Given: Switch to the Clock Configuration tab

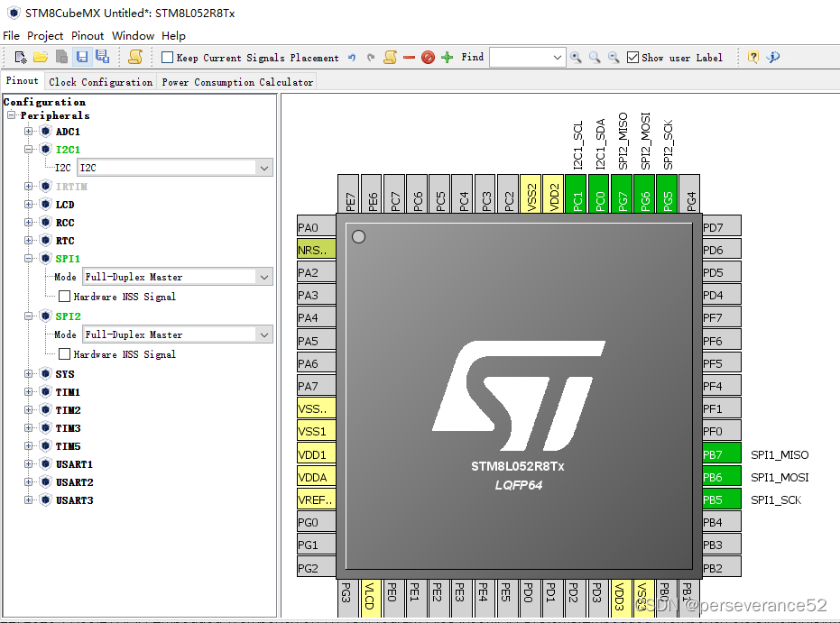Looking at the screenshot, I should coord(100,80).
